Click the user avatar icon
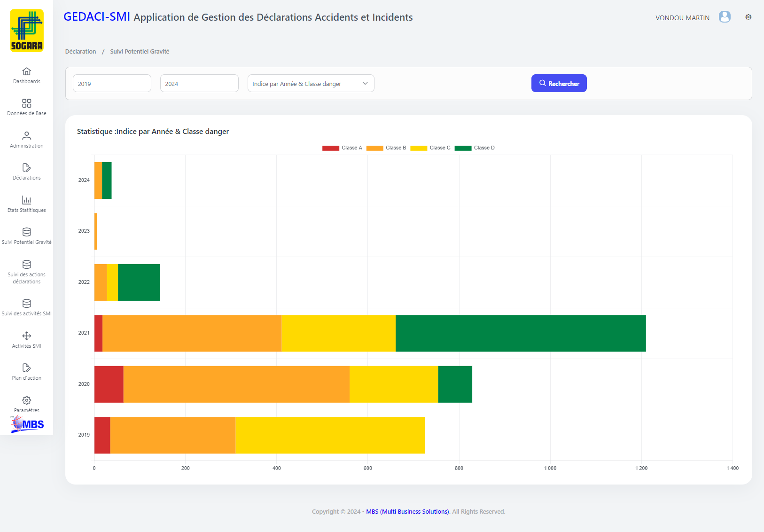The image size is (764, 532). [725, 17]
